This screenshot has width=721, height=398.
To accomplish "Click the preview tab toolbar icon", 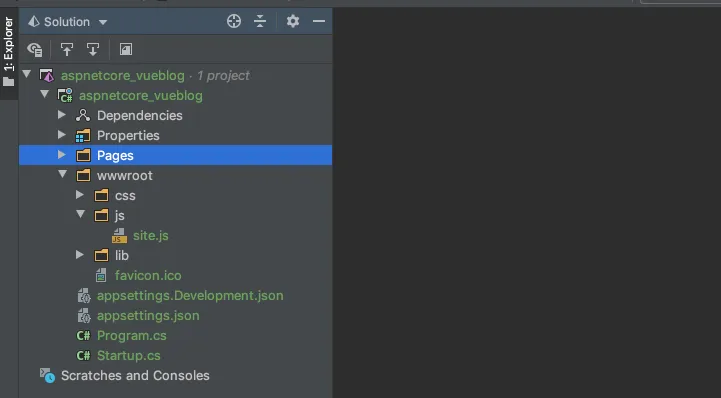I will (x=126, y=49).
